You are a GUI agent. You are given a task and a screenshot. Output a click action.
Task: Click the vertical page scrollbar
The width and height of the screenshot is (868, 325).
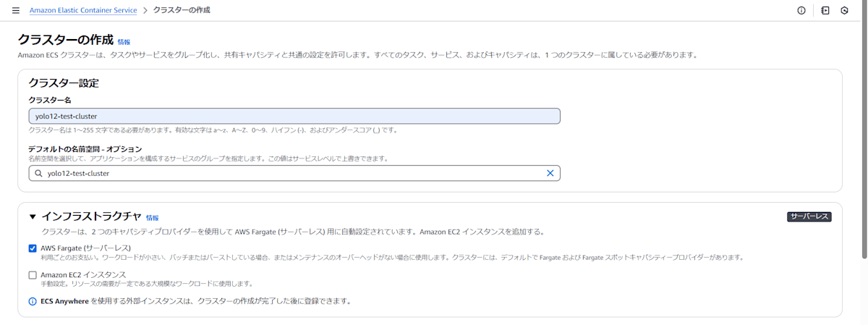pyautogui.click(x=863, y=129)
